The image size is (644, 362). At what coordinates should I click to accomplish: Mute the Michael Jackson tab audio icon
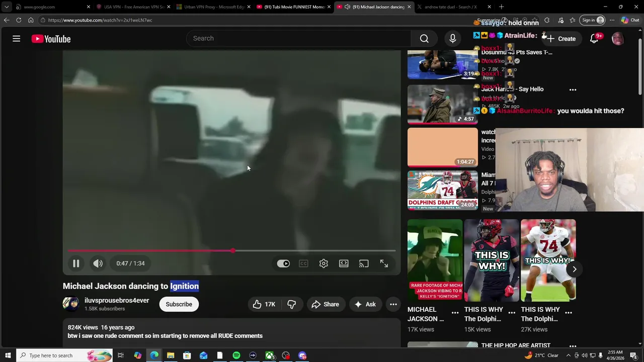point(347,7)
